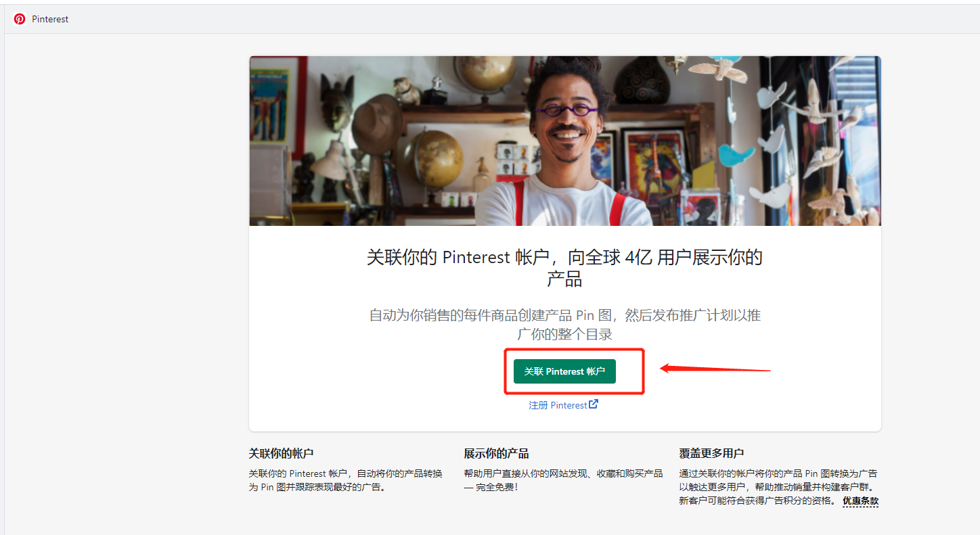Click the 完全免费 description paragraph
The width and height of the screenshot is (980, 535).
tap(563, 480)
